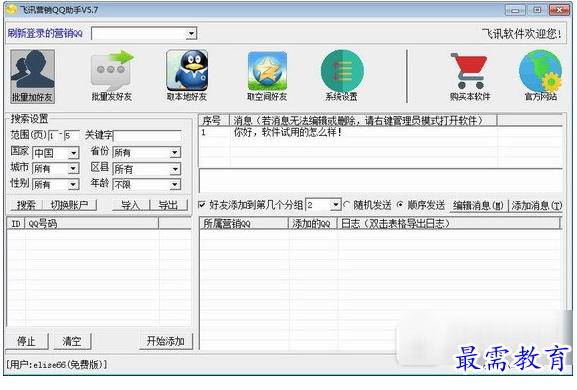Click the 序号 column header

[214, 120]
